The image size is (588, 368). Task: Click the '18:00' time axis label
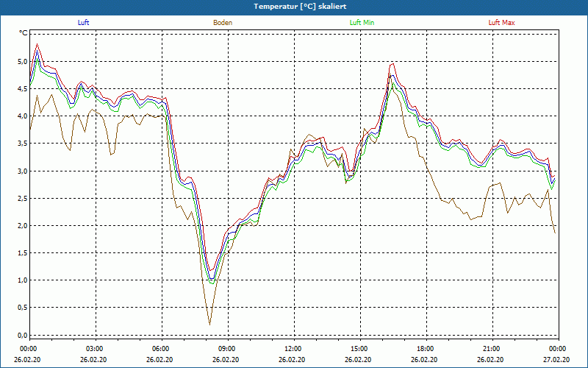[426, 349]
